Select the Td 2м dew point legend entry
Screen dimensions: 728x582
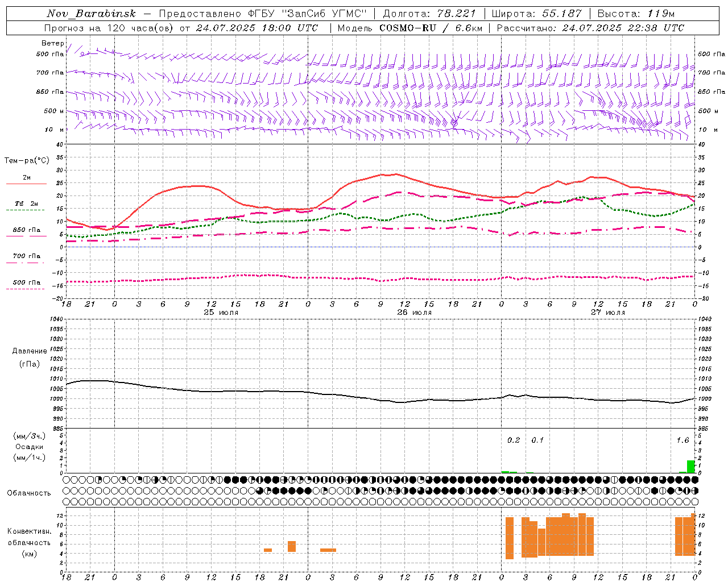pos(26,206)
